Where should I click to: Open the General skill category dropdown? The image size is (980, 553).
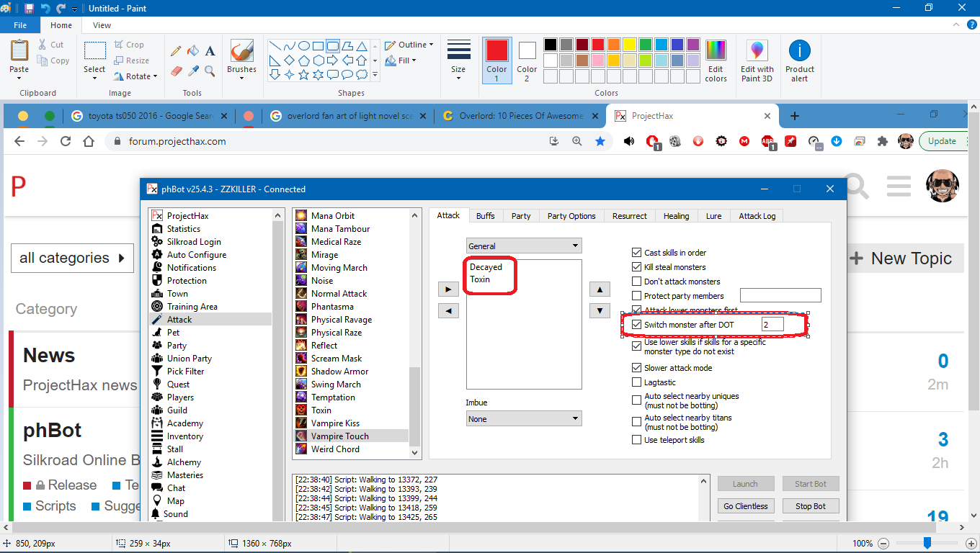pyautogui.click(x=524, y=246)
